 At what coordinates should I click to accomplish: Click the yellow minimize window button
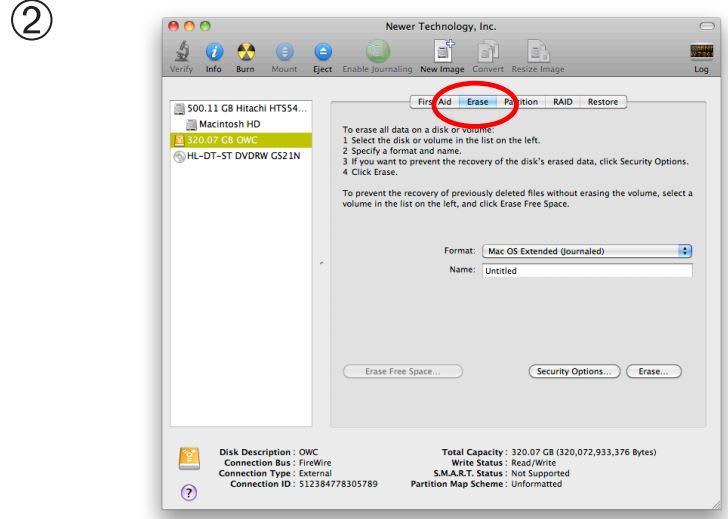click(x=189, y=26)
